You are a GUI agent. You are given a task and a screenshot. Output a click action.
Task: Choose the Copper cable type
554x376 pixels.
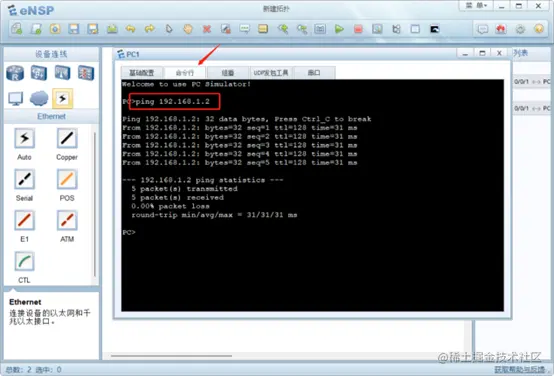point(67,138)
